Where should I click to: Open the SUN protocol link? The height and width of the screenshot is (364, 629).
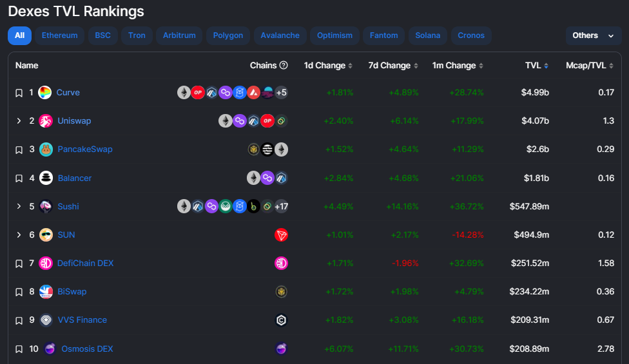click(x=66, y=235)
